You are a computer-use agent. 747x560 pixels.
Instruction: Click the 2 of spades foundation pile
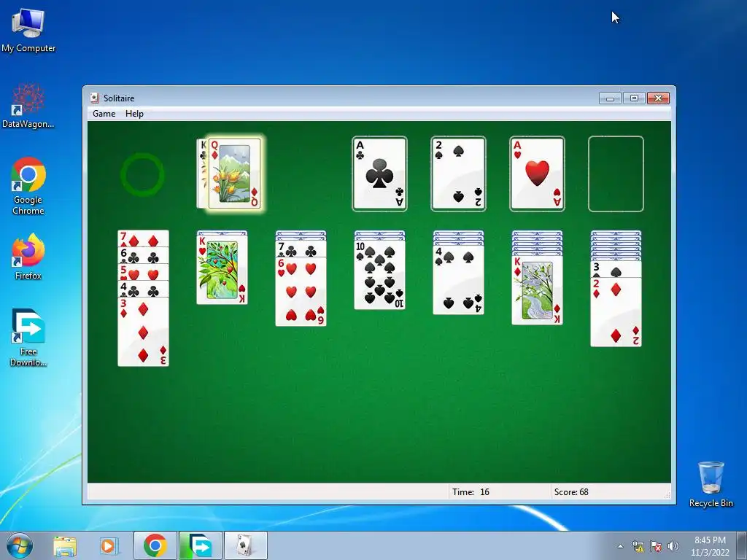pos(458,174)
